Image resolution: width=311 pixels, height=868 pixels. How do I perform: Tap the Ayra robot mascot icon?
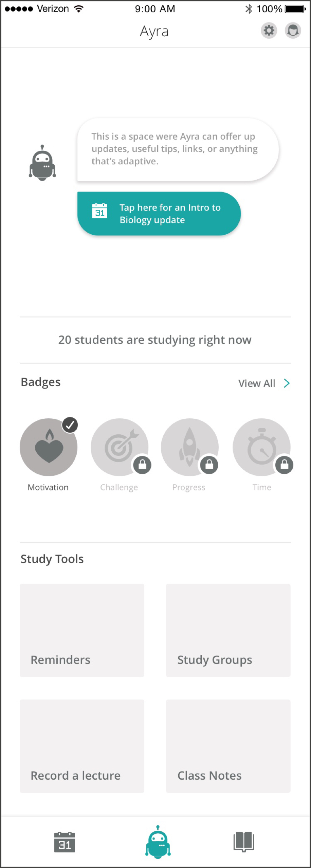[x=42, y=163]
